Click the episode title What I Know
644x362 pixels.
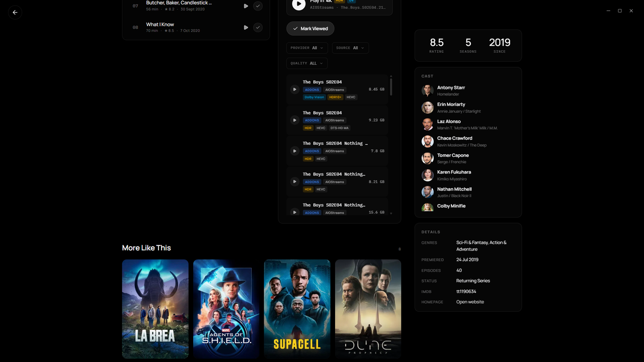(x=160, y=25)
